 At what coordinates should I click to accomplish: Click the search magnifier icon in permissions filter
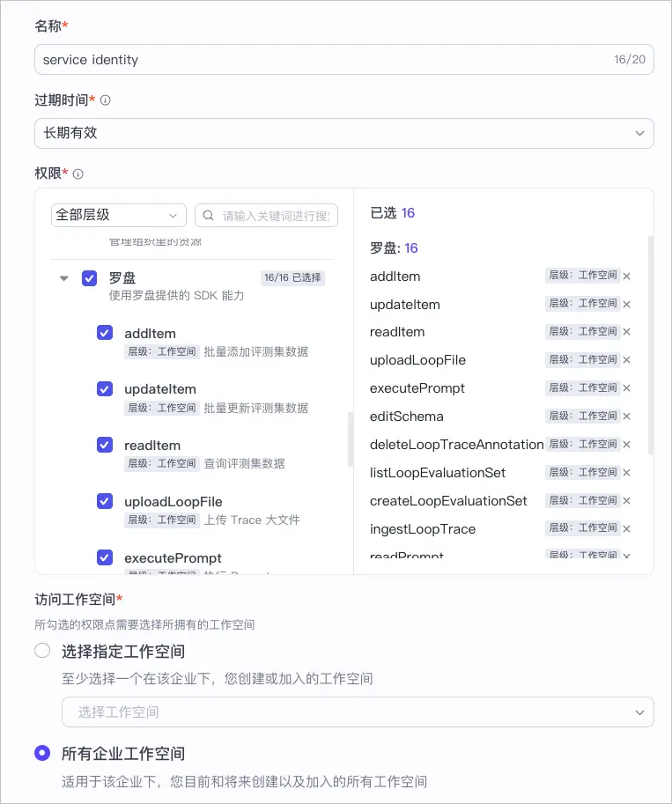[x=208, y=216]
